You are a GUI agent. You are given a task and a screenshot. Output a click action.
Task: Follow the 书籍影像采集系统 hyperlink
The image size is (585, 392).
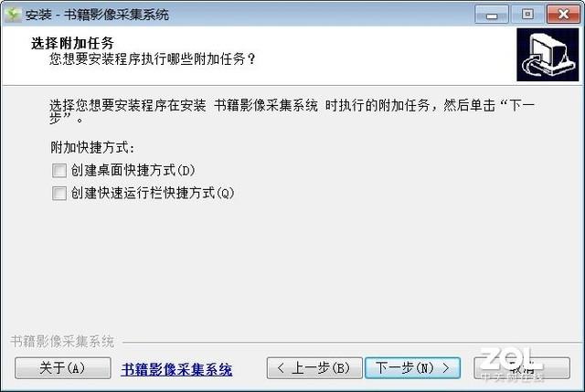pyautogui.click(x=176, y=369)
